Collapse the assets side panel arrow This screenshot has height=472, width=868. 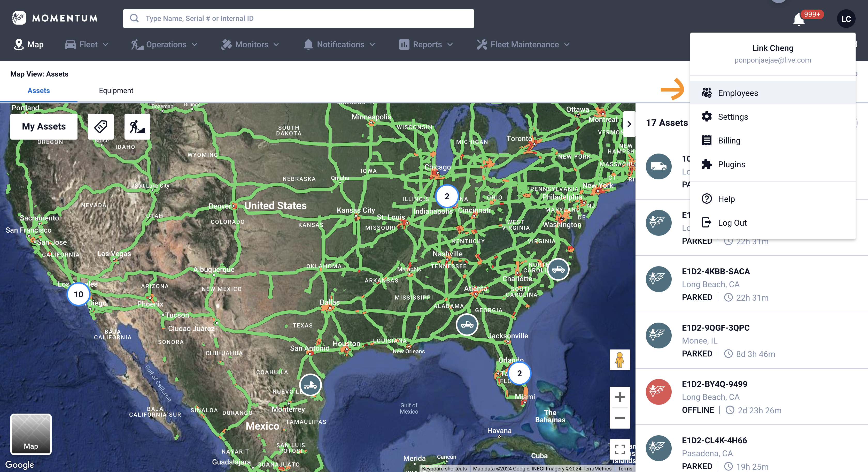(629, 124)
